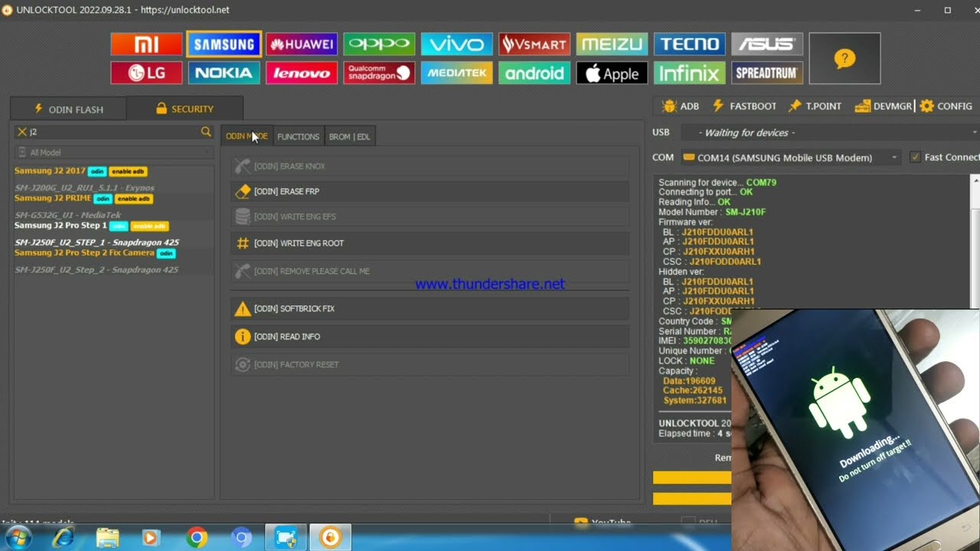Click [ODIN] ERASE FRP button

coord(430,191)
